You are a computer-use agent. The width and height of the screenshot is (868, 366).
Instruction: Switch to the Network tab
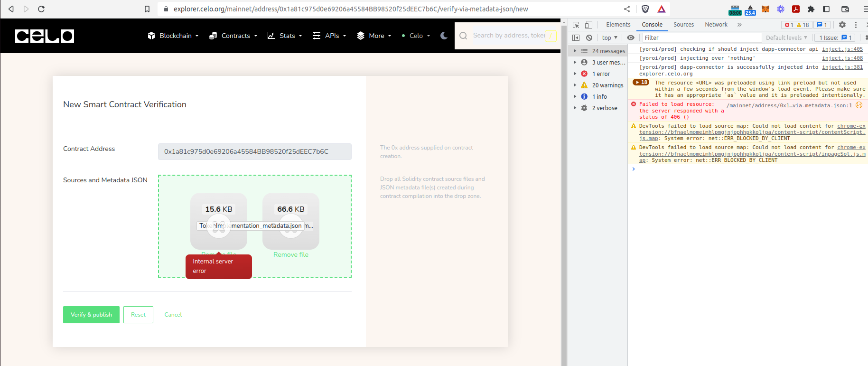[x=716, y=25]
